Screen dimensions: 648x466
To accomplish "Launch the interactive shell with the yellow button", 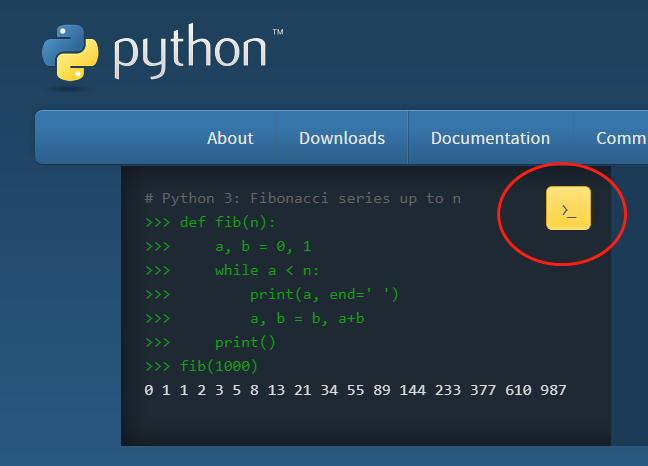I will (x=568, y=209).
